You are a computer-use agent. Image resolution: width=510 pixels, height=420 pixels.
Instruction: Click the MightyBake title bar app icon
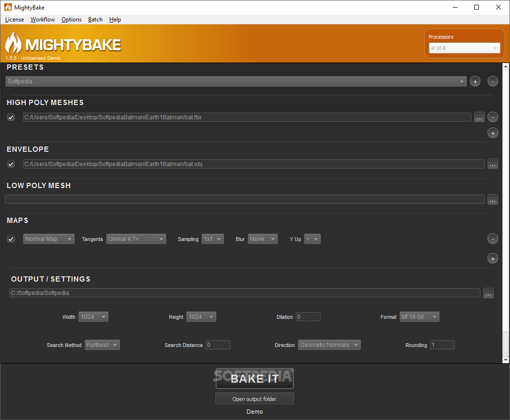tap(8, 7)
